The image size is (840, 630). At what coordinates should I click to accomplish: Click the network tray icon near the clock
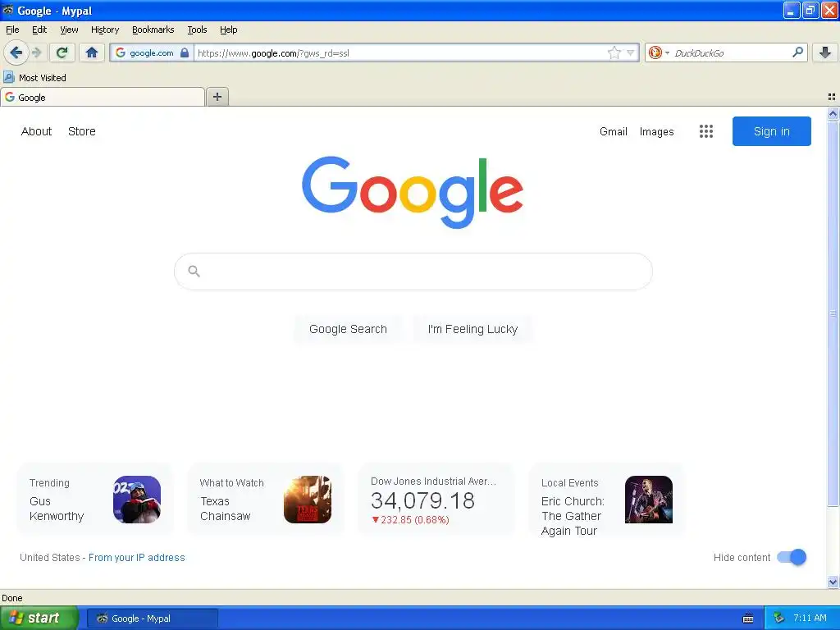[x=779, y=618]
